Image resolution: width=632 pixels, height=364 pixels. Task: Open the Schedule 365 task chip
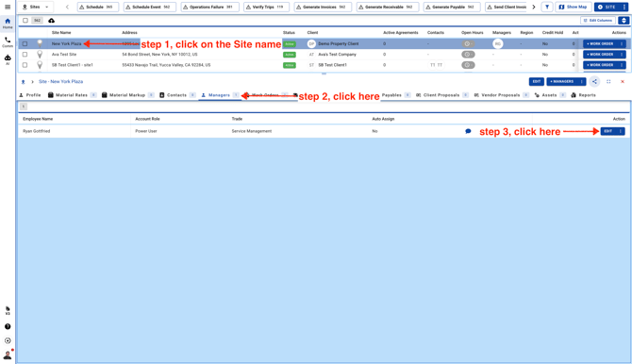click(x=98, y=7)
